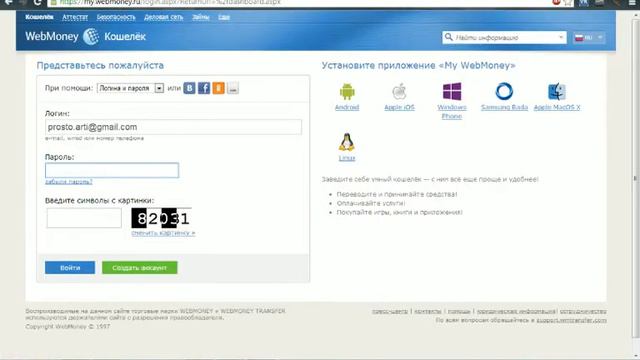The width and height of the screenshot is (640, 360).
Task: Click the Windows Phone app icon
Action: click(x=452, y=91)
